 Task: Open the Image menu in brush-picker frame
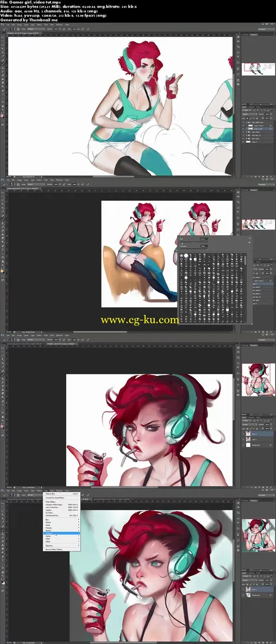click(x=19, y=181)
